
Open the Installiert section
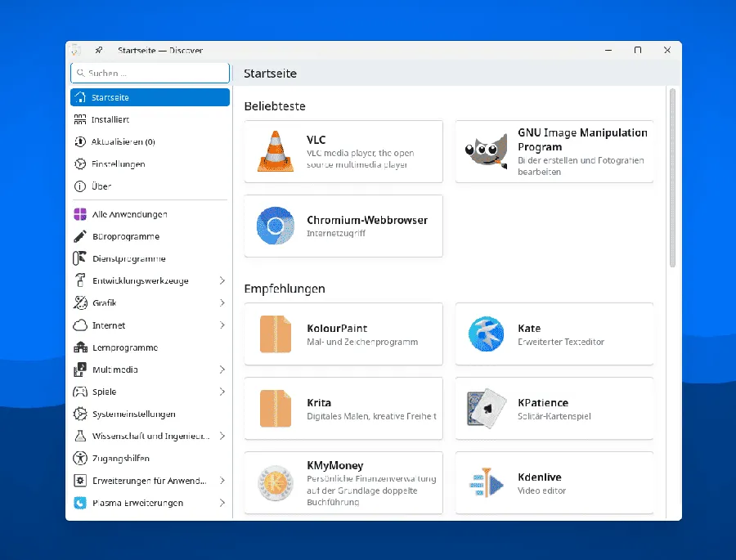[x=110, y=119]
